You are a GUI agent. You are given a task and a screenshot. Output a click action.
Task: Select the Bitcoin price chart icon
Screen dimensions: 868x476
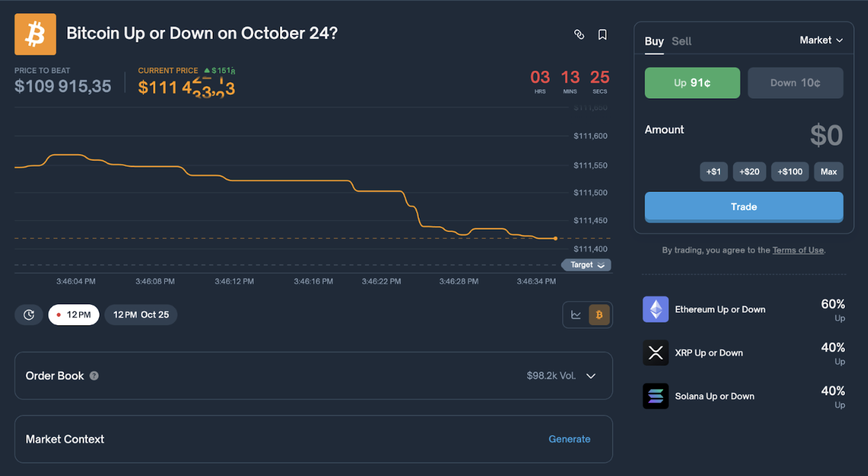pos(599,315)
